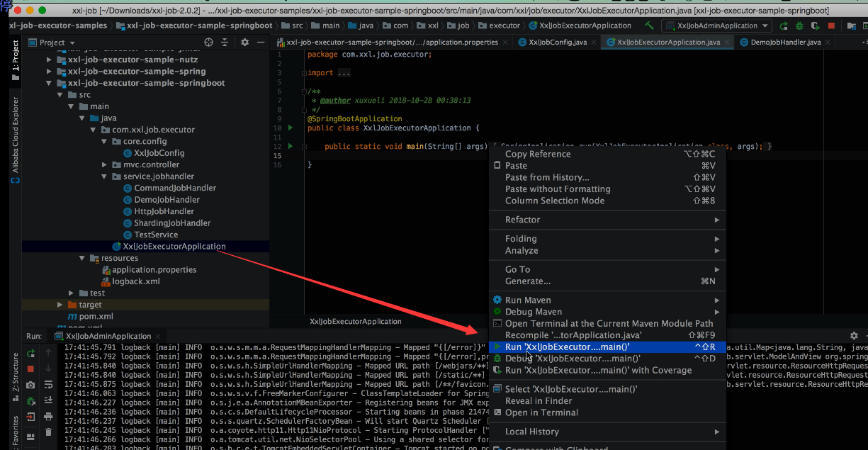Image resolution: width=868 pixels, height=450 pixels.
Task: Click the red Stop square in Run panel
Action: click(30, 369)
